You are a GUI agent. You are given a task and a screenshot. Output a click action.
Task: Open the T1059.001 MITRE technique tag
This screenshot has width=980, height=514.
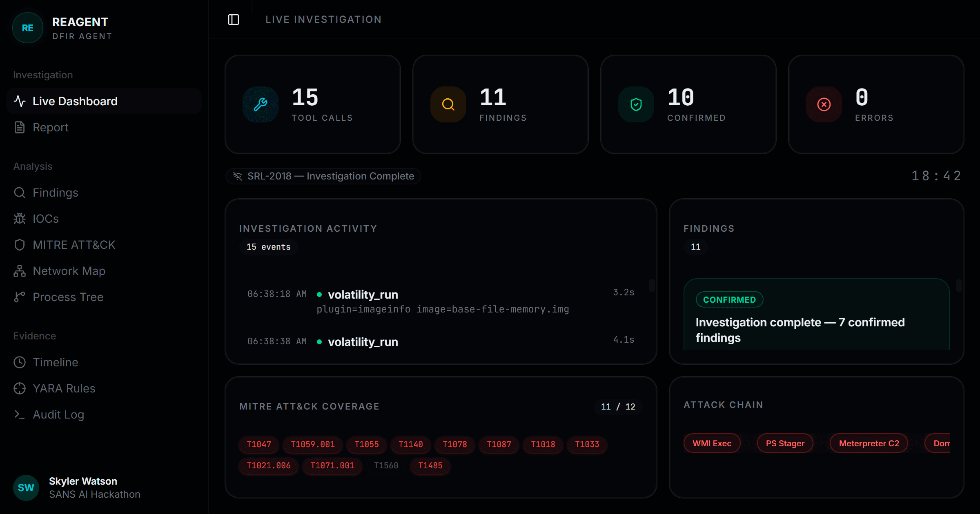tap(313, 445)
